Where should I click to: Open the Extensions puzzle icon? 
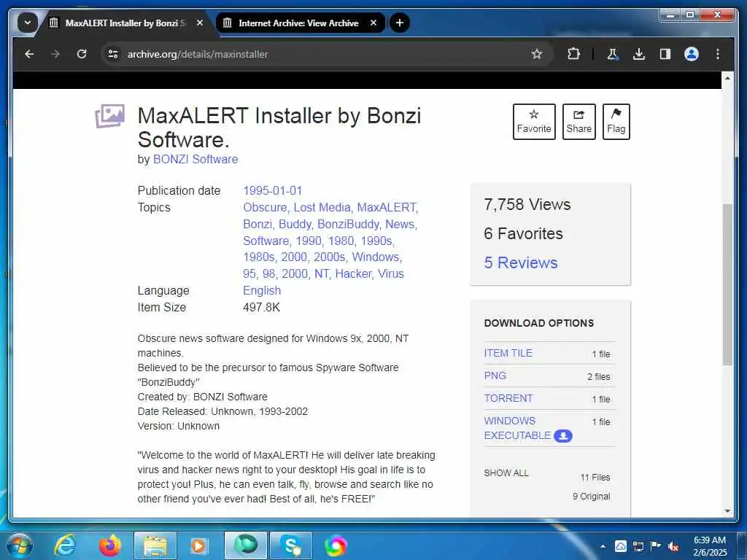tap(573, 54)
